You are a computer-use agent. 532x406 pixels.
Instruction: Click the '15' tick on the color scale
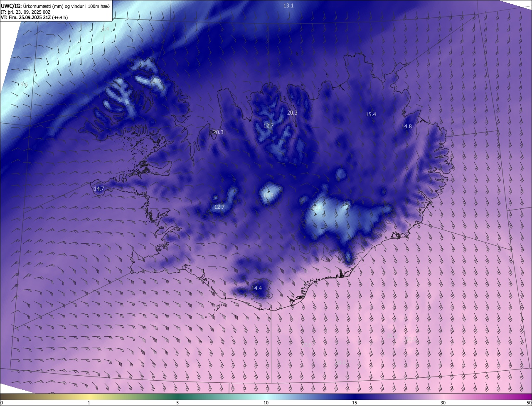[x=355, y=403]
